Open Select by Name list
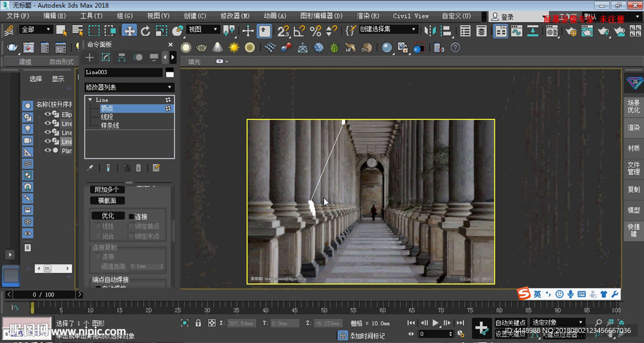Screen dimensions: 644x343 click(77, 31)
